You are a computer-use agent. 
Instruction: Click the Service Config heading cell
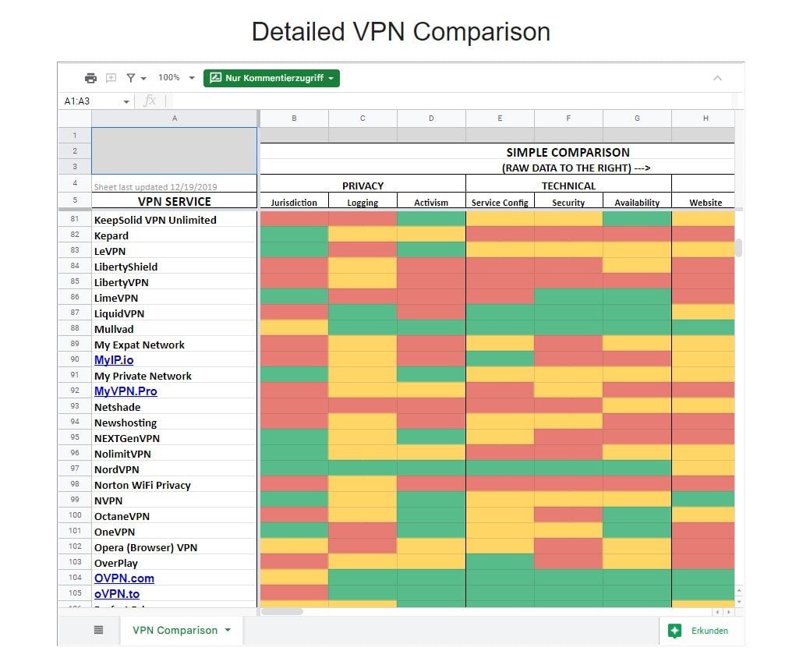500,203
